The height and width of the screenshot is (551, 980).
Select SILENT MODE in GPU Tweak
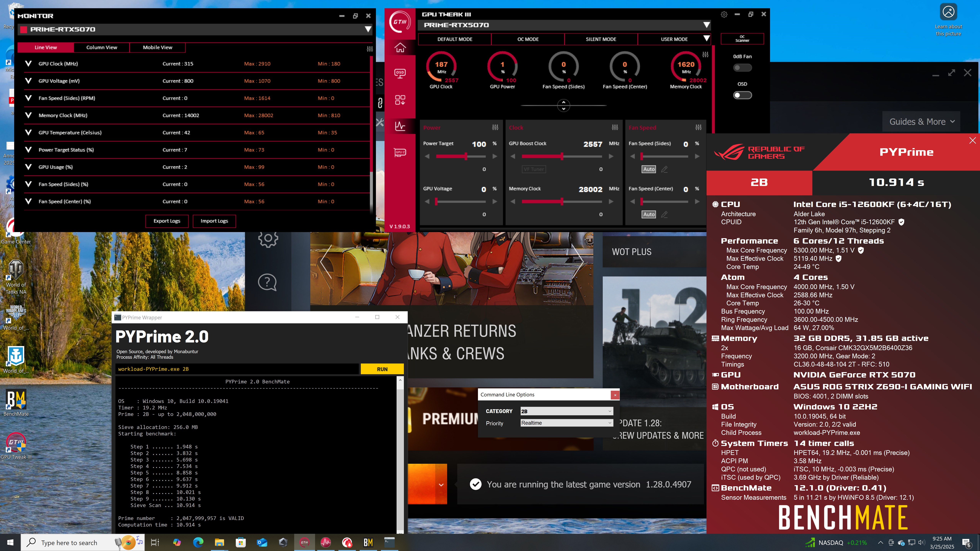pyautogui.click(x=601, y=39)
